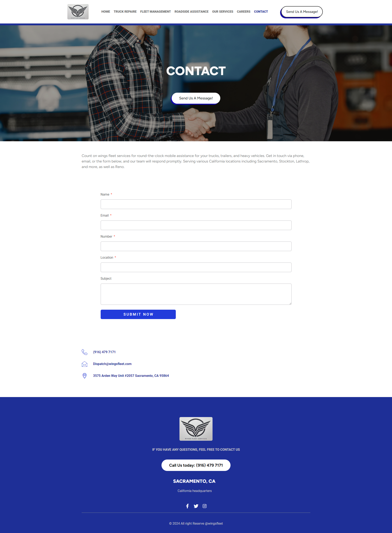The height and width of the screenshot is (533, 392).
Task: Select the HOME navigation menu item
Action: click(x=106, y=12)
